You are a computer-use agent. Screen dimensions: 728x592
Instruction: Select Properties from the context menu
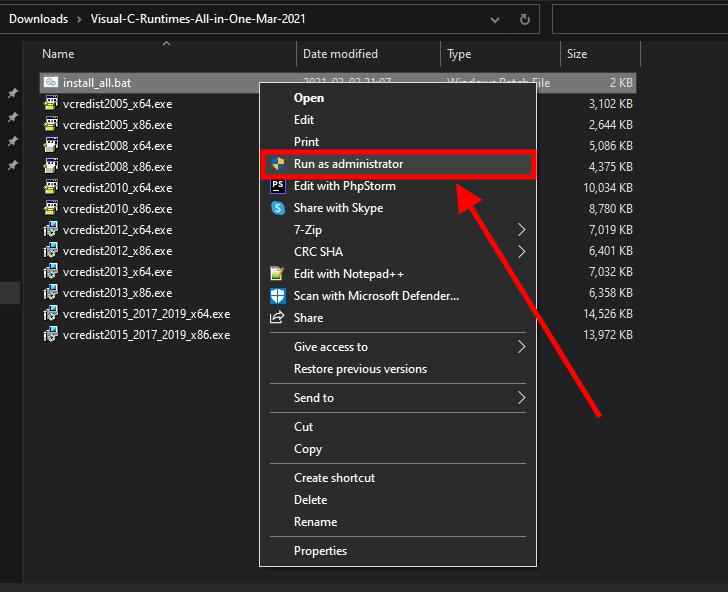click(320, 551)
